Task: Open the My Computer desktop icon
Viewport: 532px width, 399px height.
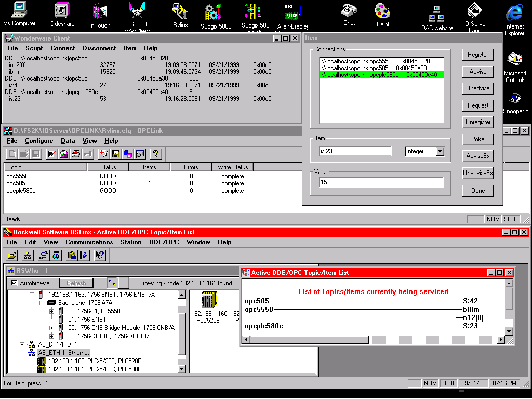Action: tap(19, 14)
